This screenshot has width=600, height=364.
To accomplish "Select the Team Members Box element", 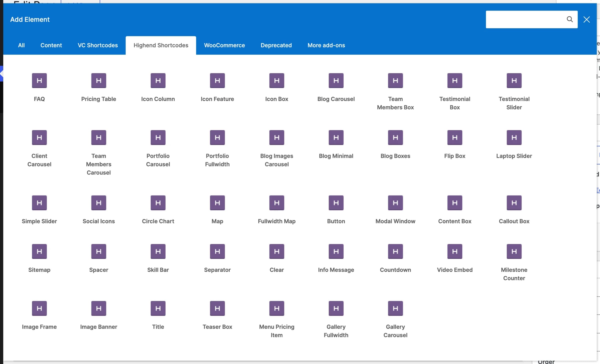I will (x=395, y=91).
